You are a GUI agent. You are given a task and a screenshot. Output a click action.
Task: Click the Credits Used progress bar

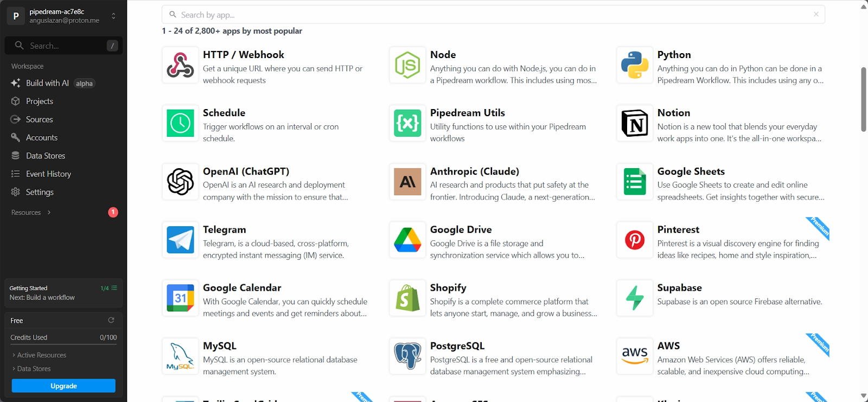click(63, 345)
